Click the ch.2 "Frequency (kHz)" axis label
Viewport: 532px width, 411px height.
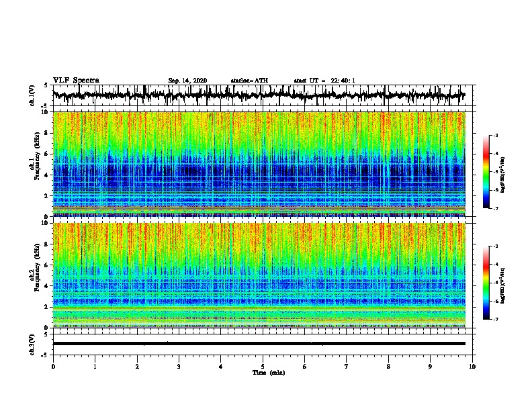click(x=37, y=267)
